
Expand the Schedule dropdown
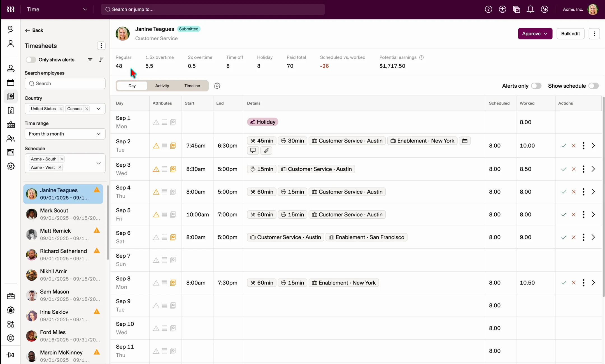(98, 163)
